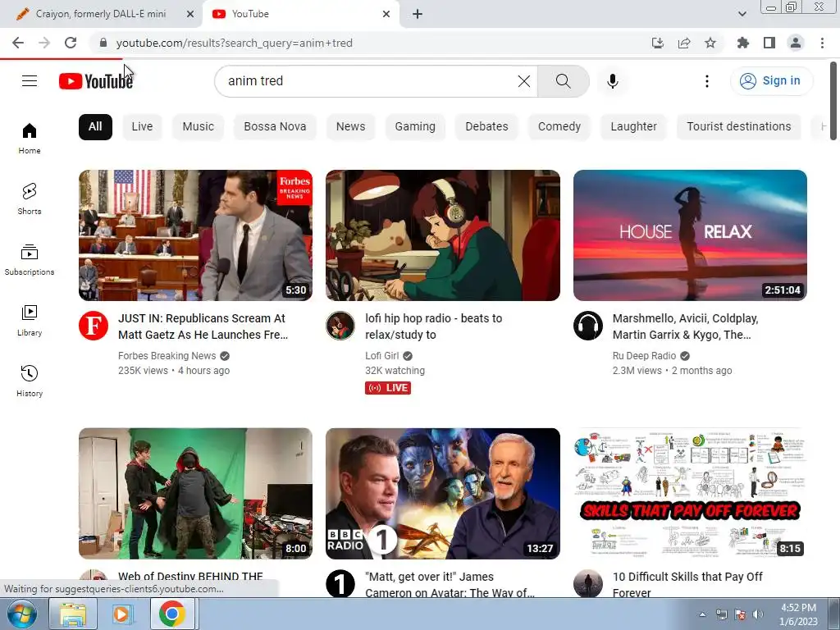Open Chrome extensions puzzle icon
This screenshot has height=630, width=840.
[x=743, y=43]
